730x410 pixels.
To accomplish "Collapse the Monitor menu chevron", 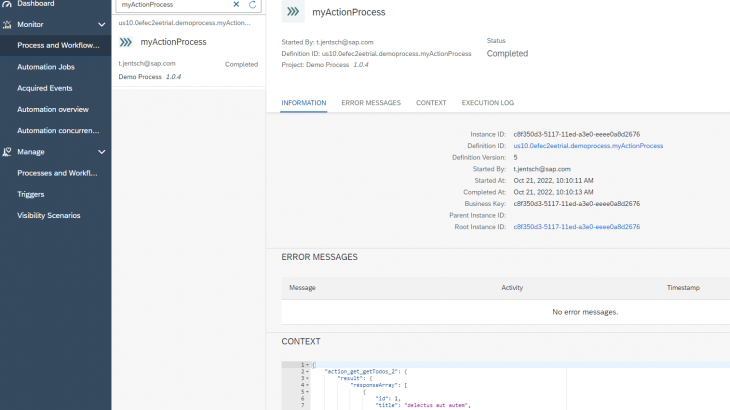I will point(101,24).
